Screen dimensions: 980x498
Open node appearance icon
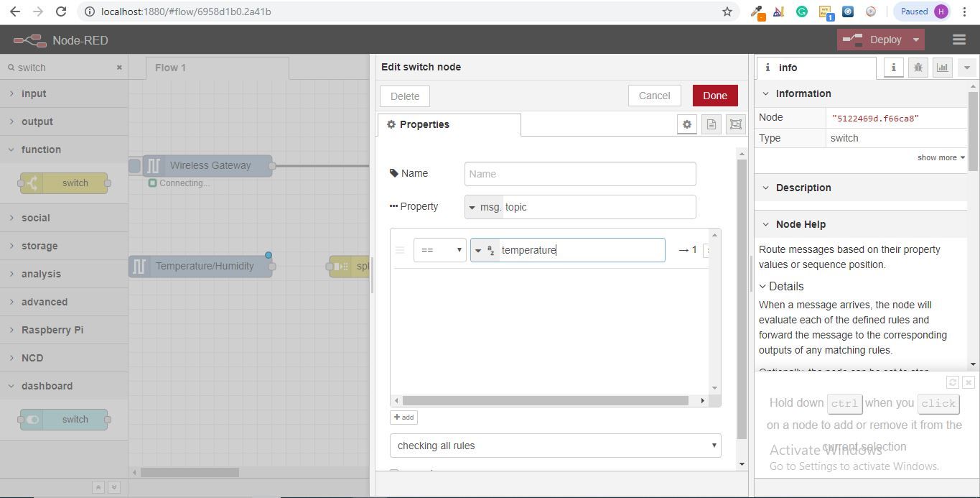click(736, 124)
